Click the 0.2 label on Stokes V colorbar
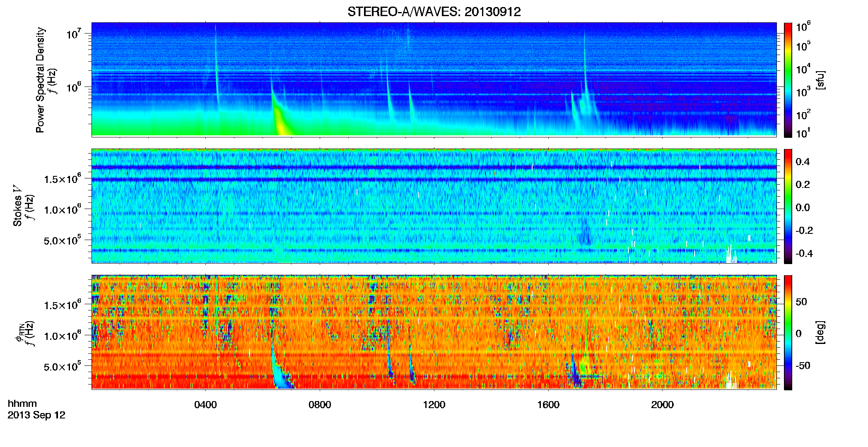The image size is (868, 447). point(803,185)
